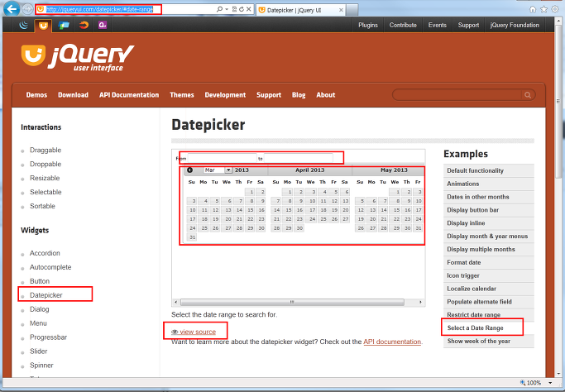Open Blog in the nav bar

point(299,95)
